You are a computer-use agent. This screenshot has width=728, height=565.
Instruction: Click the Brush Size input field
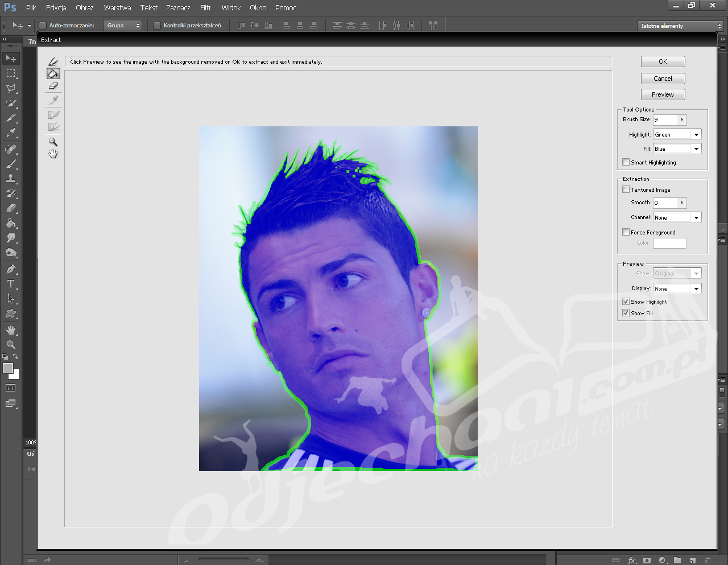(665, 119)
